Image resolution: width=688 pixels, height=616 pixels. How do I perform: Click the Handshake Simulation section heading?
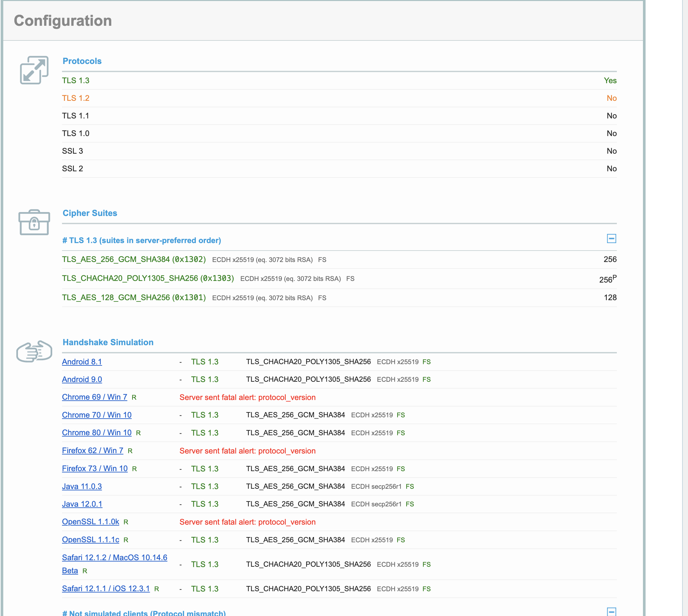point(108,342)
